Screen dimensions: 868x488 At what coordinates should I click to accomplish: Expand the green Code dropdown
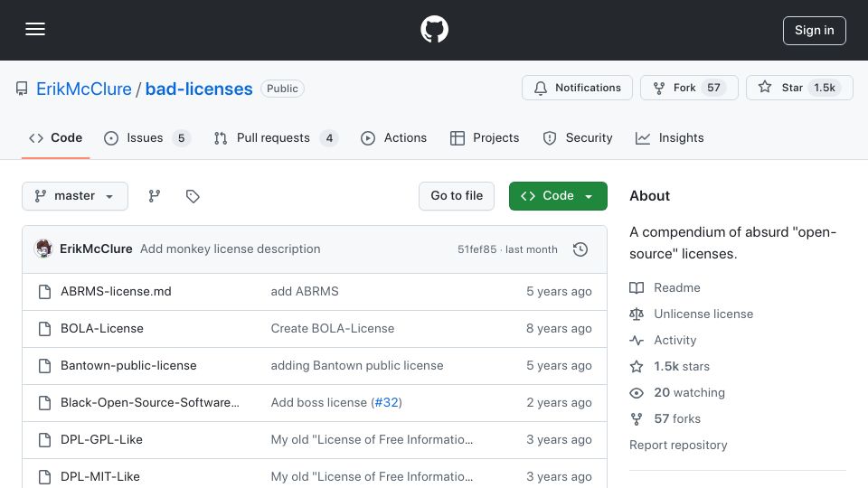pos(558,196)
